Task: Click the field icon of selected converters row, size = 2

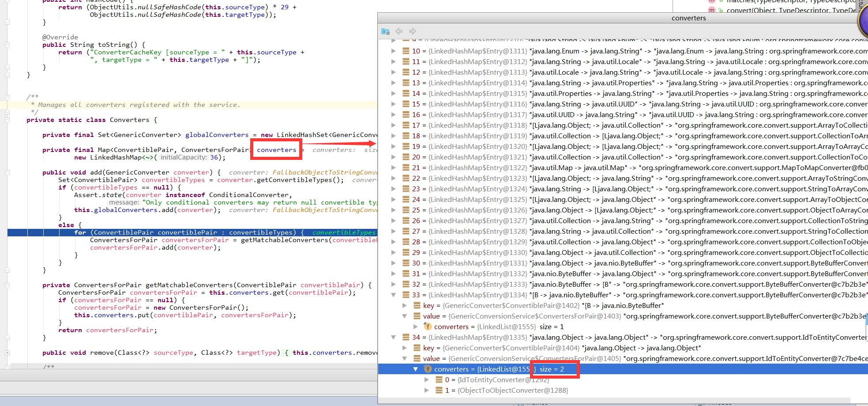Action: [427, 369]
